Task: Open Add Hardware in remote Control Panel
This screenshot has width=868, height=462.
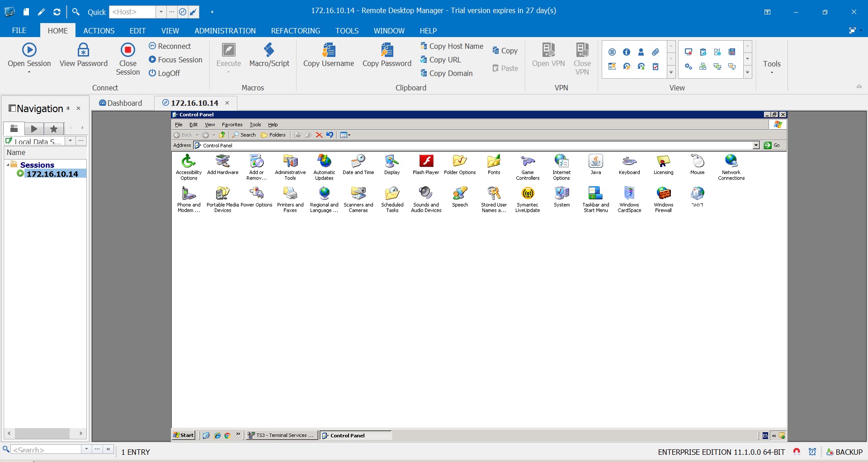Action: pos(222,165)
